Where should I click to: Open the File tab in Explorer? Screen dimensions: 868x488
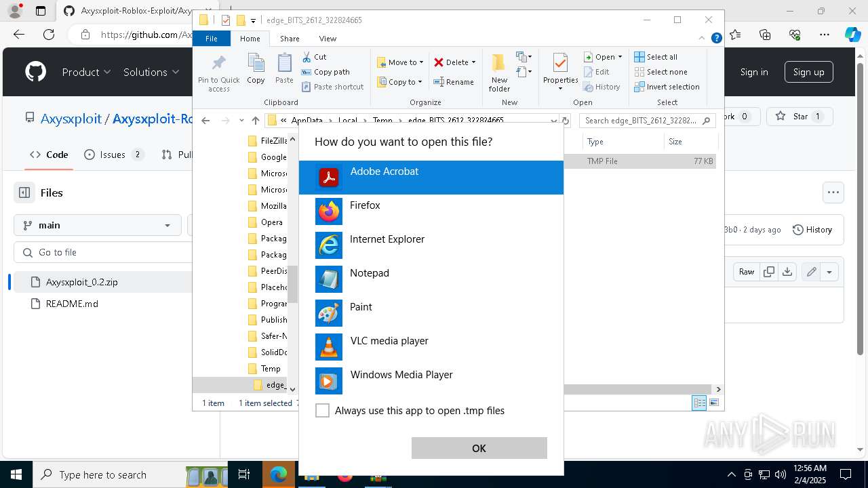coord(212,39)
